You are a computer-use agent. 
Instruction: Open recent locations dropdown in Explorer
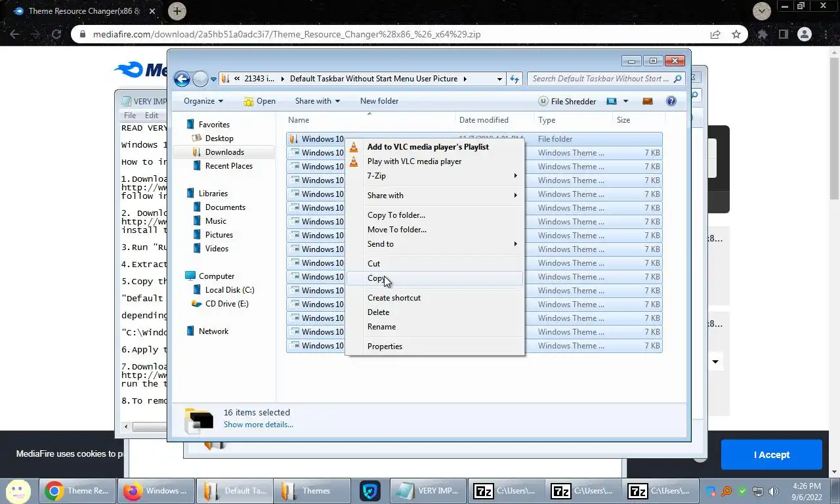213,79
